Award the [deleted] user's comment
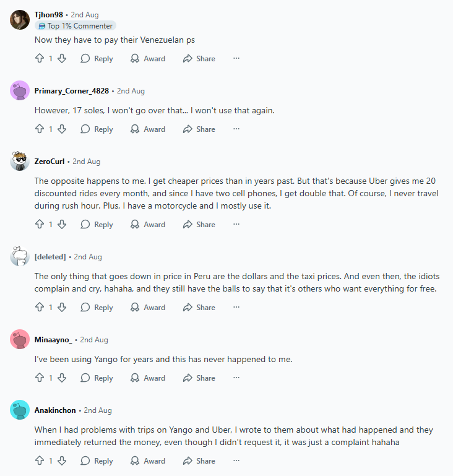453x476 pixels. point(148,308)
